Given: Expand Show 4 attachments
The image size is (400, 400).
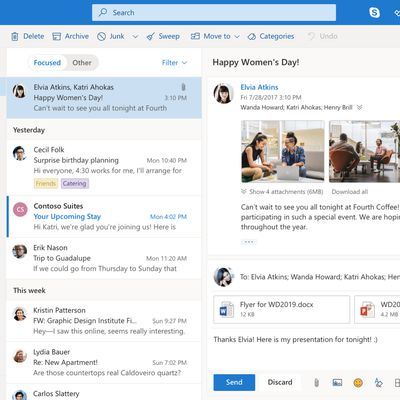Looking at the screenshot, I should [282, 192].
